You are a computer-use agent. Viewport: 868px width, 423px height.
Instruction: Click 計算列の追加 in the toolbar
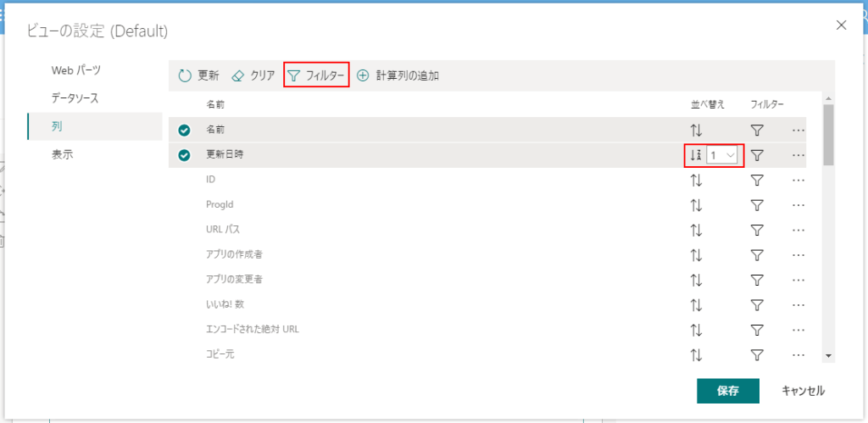tap(398, 75)
